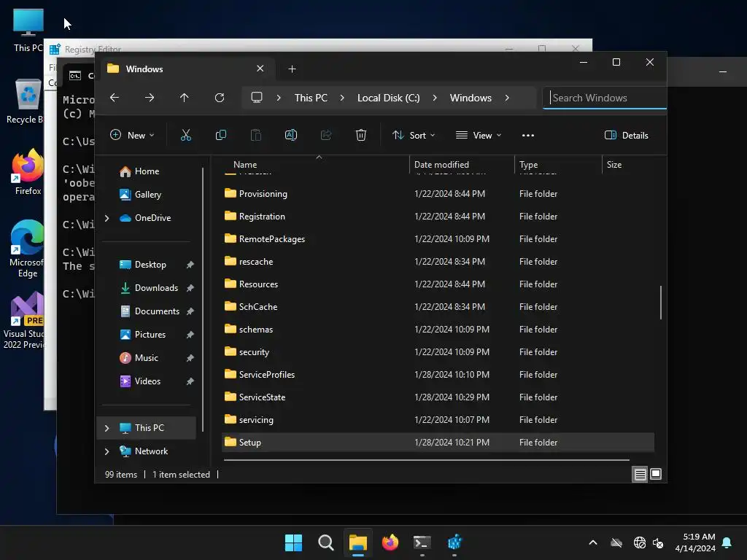The height and width of the screenshot is (560, 747).
Task: Click File Explorer taskbar icon
Action: (x=357, y=542)
